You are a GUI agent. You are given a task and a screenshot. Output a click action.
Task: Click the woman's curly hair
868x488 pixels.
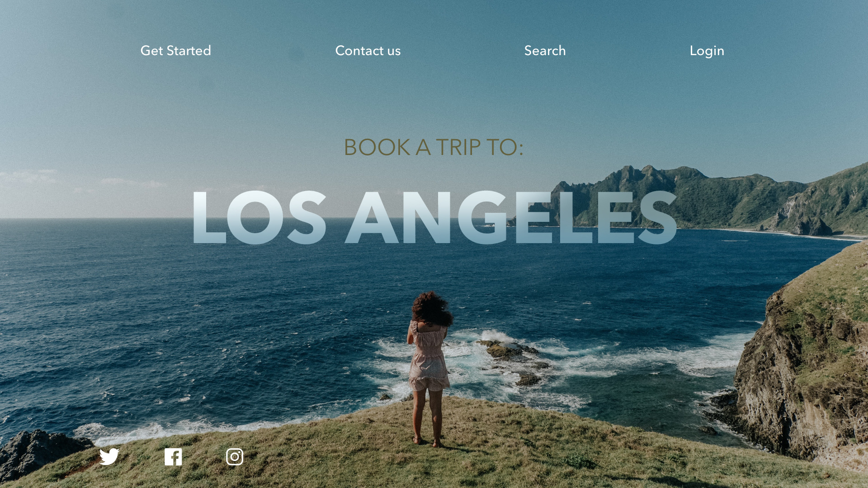(x=431, y=308)
